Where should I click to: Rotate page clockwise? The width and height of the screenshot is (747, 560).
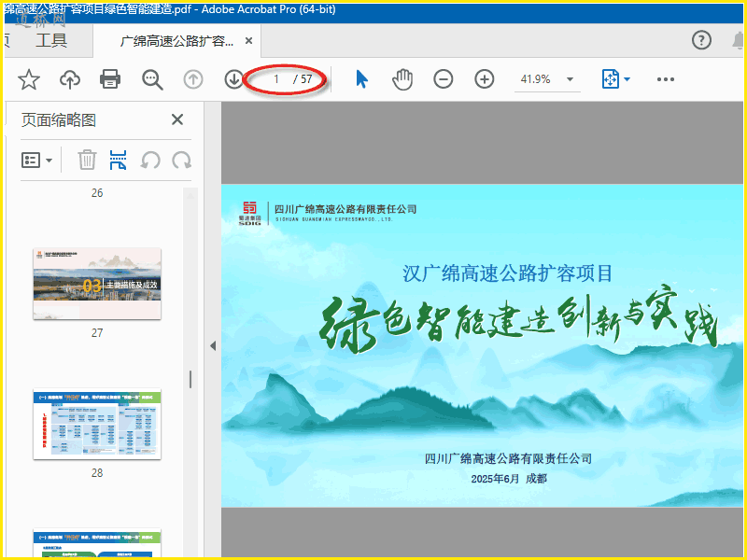(181, 160)
